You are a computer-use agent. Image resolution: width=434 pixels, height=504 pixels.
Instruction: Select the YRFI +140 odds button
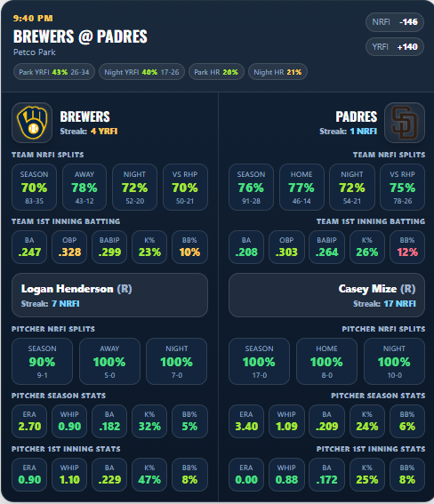click(395, 47)
